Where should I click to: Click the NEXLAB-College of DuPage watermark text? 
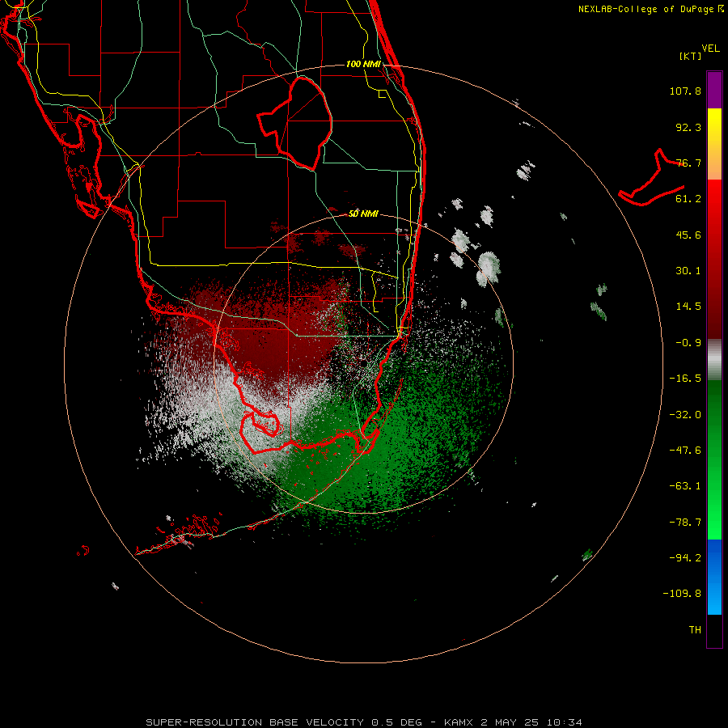(x=650, y=9)
